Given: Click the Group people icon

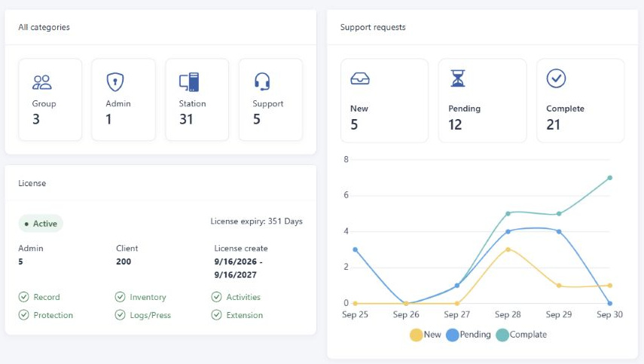Looking at the screenshot, I should [x=42, y=82].
